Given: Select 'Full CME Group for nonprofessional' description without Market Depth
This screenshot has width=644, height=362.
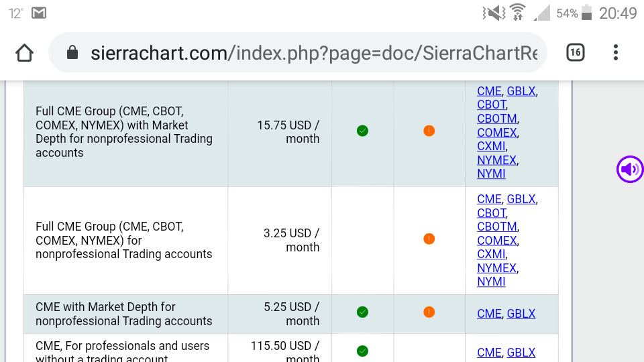Looking at the screenshot, I should (124, 240).
